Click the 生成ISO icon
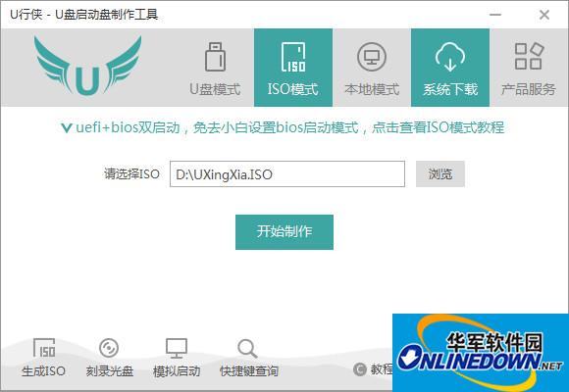The image size is (569, 392). [x=44, y=358]
